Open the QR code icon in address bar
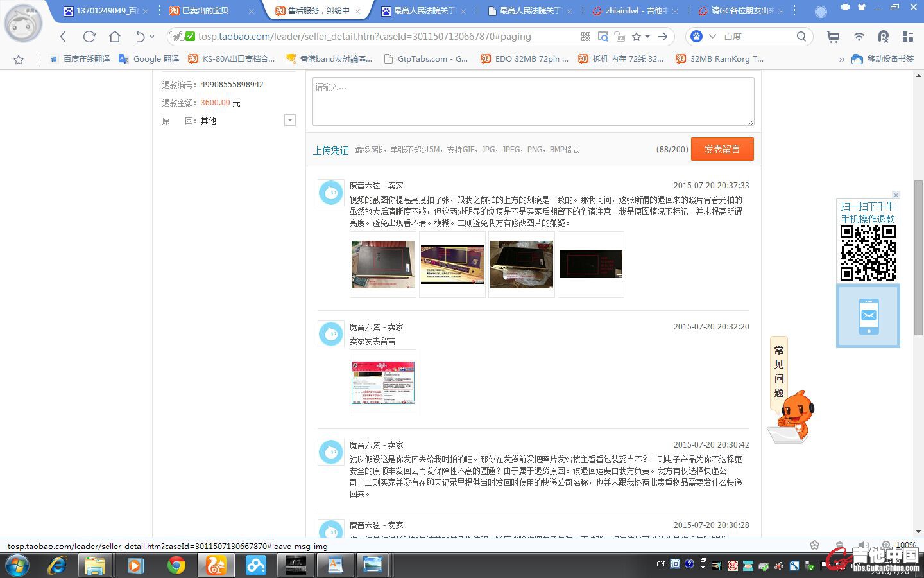Image resolution: width=924 pixels, height=578 pixels. coord(585,37)
